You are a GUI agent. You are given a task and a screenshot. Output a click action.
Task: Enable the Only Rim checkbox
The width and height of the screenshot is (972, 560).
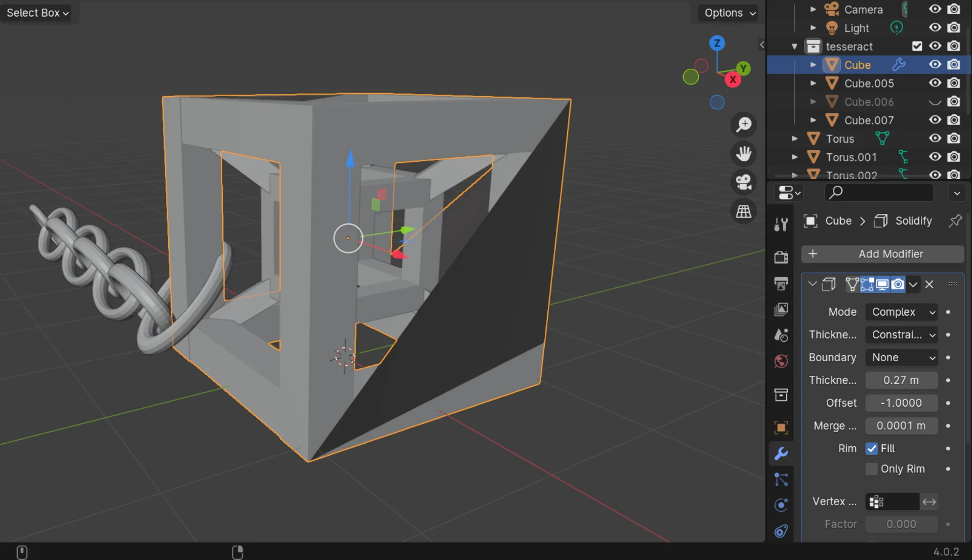(x=871, y=469)
